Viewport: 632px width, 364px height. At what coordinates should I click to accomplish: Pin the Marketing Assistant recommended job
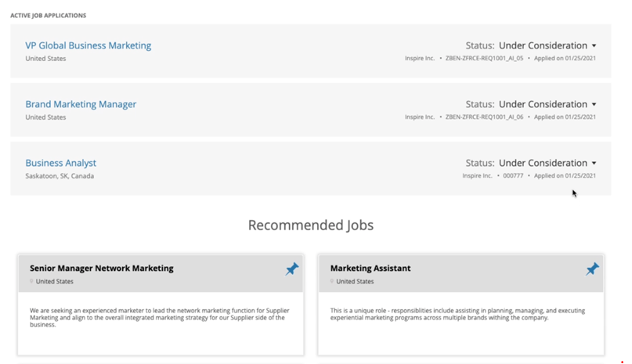(x=592, y=269)
